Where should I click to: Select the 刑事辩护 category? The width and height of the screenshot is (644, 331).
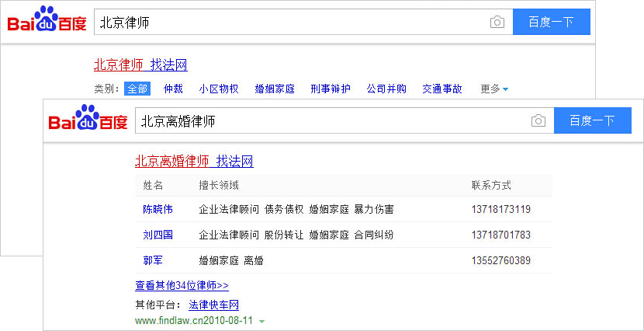[x=331, y=89]
